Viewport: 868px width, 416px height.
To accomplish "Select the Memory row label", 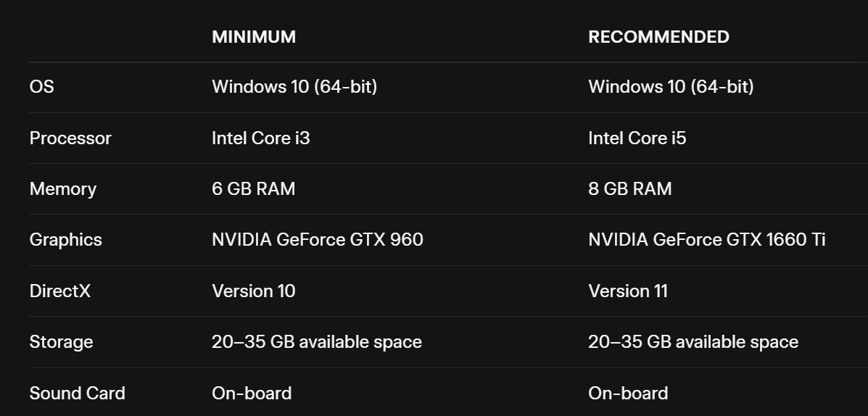I will tap(63, 189).
